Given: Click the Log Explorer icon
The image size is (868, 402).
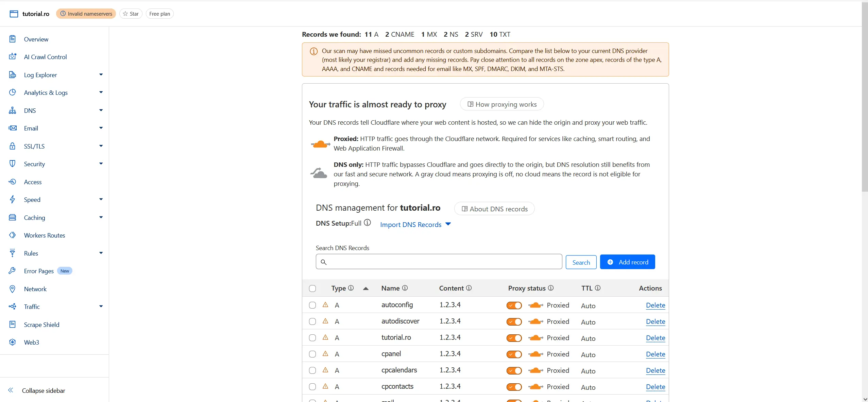Looking at the screenshot, I should pyautogui.click(x=13, y=75).
